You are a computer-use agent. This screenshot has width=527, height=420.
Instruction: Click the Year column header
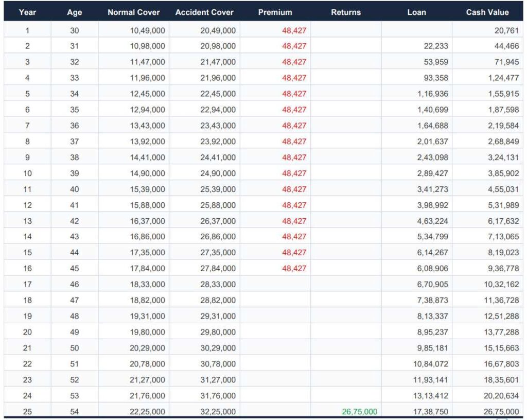(27, 12)
